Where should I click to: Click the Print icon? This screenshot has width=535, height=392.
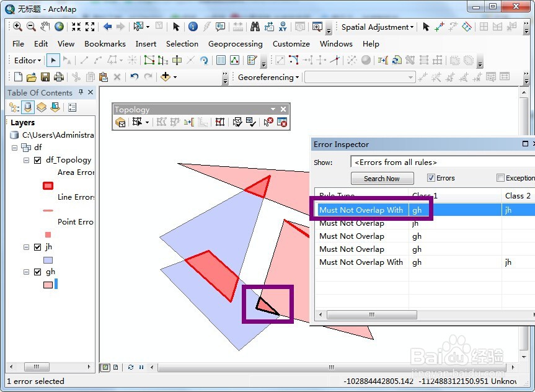point(59,77)
